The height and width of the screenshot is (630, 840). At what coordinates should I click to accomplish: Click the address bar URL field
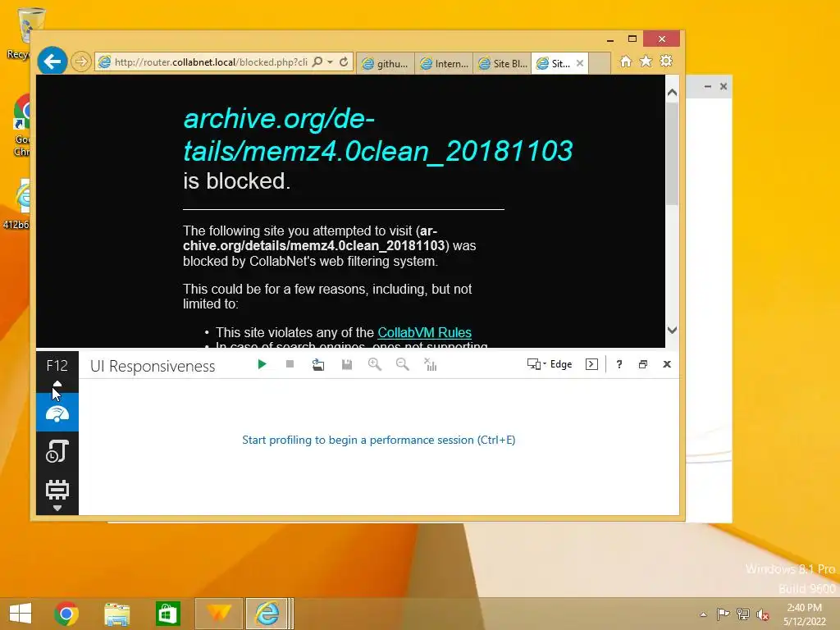coord(211,62)
